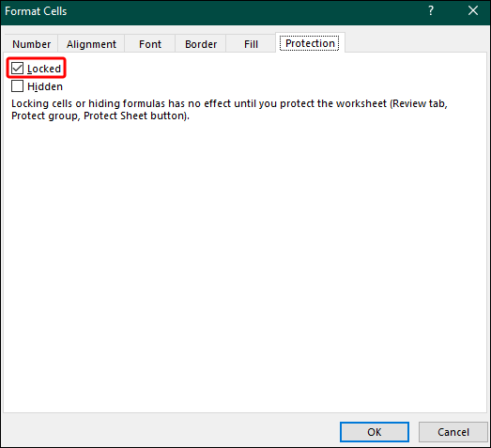491x448 pixels.
Task: Close the Format Cells dialog
Action: click(x=473, y=11)
